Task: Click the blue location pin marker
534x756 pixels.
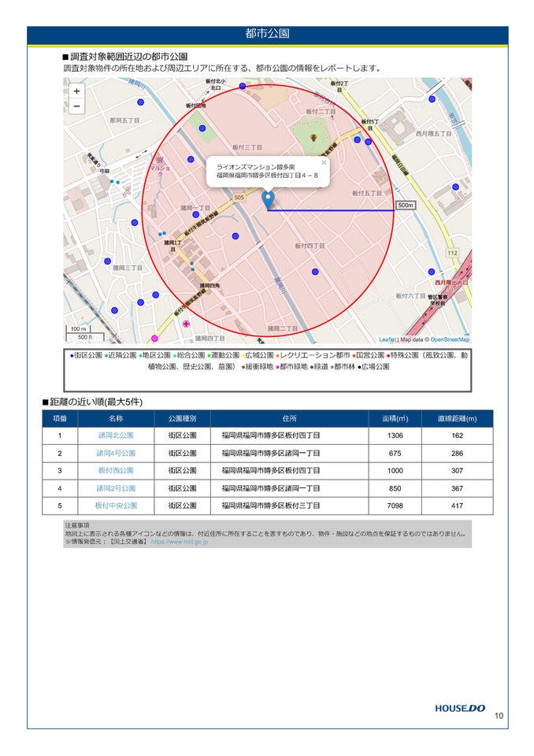Action: tap(268, 199)
